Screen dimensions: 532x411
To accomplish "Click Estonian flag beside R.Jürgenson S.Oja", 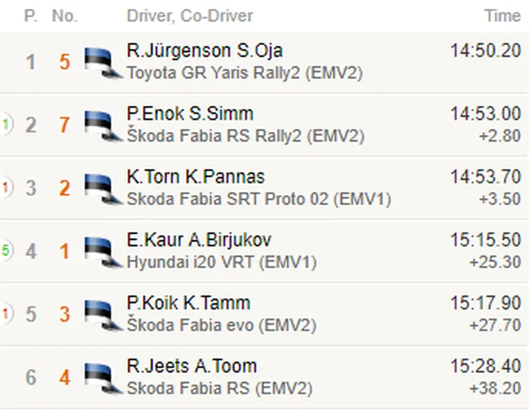I will tap(103, 63).
